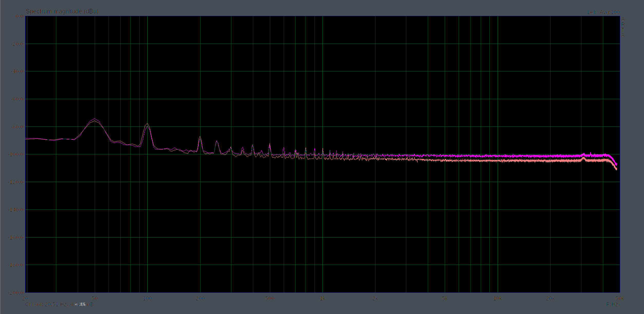Click the -140.0 level axis label

(16, 210)
